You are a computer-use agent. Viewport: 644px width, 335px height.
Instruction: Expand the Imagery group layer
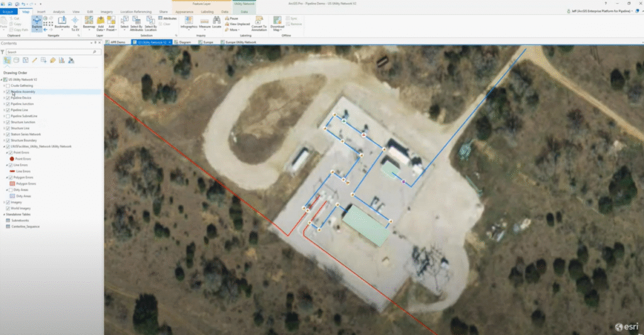[4, 202]
